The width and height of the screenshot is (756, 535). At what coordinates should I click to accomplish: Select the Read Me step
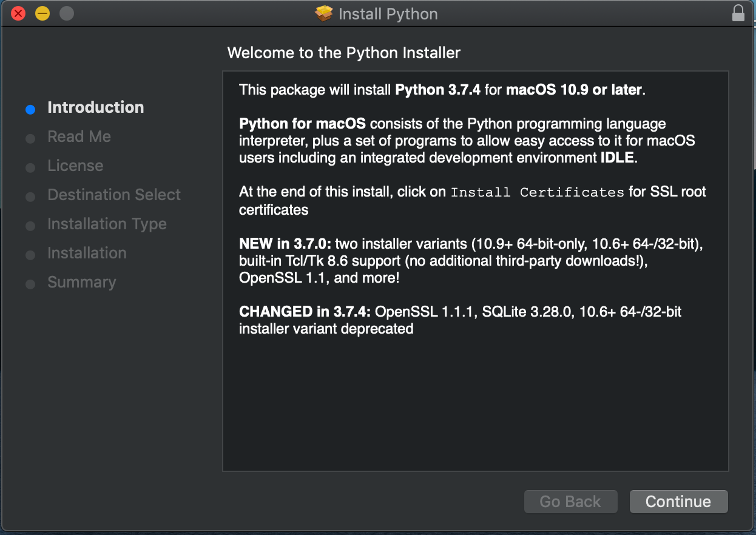coord(79,136)
